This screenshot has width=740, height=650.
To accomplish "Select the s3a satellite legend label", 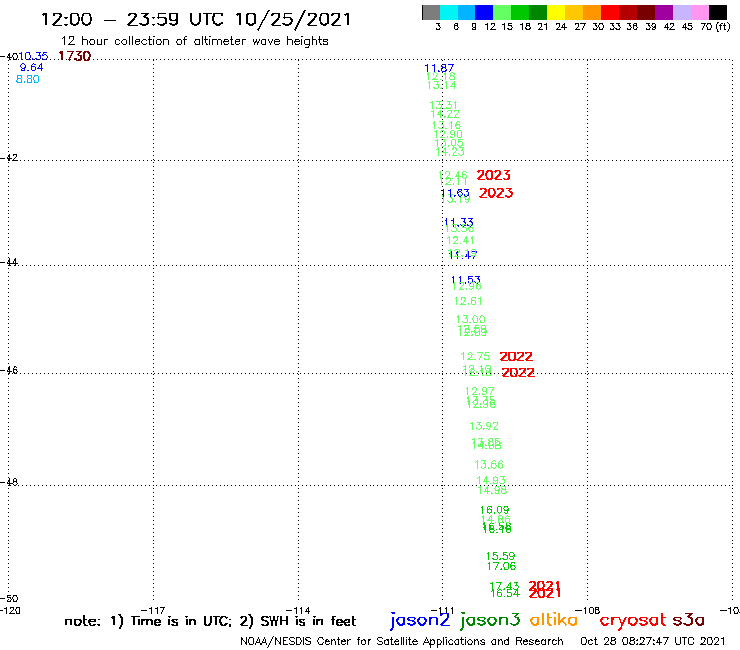I will click(x=689, y=620).
